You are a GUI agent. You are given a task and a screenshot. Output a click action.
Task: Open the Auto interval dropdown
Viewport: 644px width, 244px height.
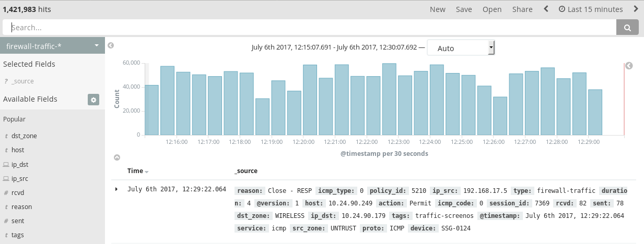pos(461,48)
